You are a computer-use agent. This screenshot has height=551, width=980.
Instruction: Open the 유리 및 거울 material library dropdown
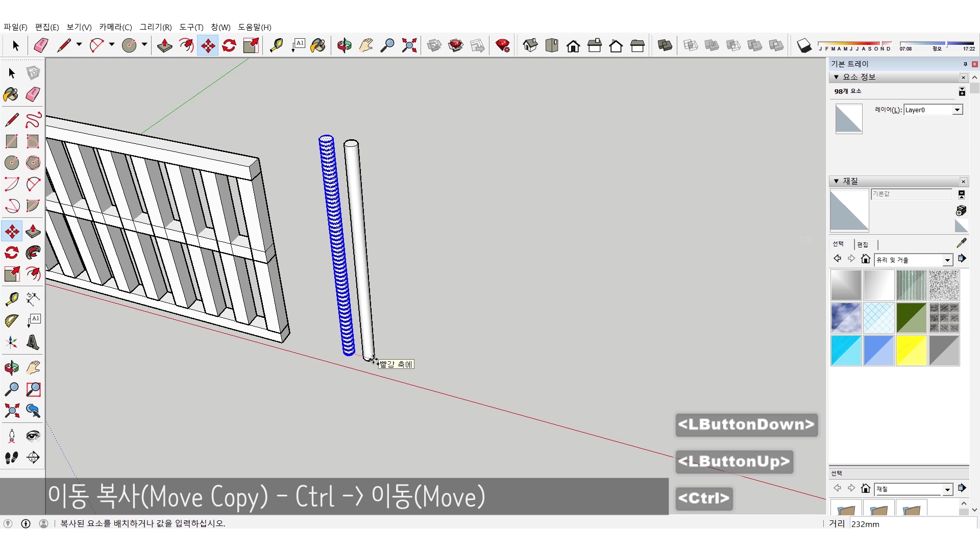pyautogui.click(x=947, y=260)
